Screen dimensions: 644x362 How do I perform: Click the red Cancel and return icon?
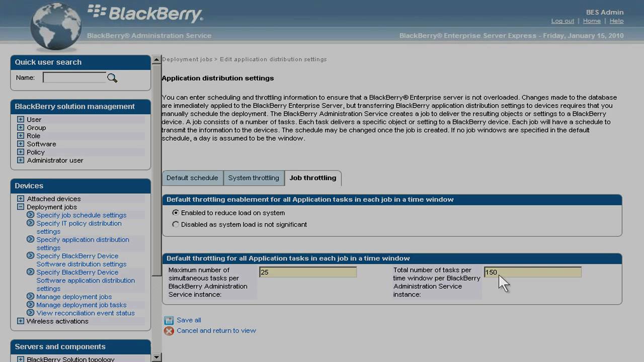point(169,331)
